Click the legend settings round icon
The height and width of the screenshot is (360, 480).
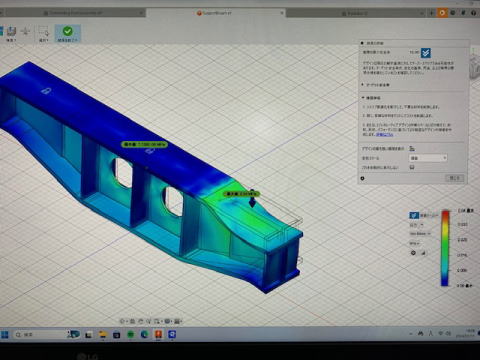pos(413,253)
